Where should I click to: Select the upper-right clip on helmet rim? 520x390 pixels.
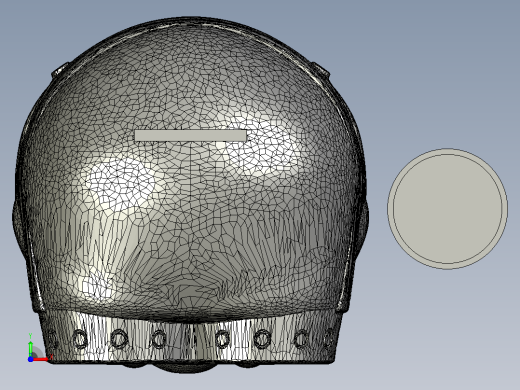coord(321,70)
